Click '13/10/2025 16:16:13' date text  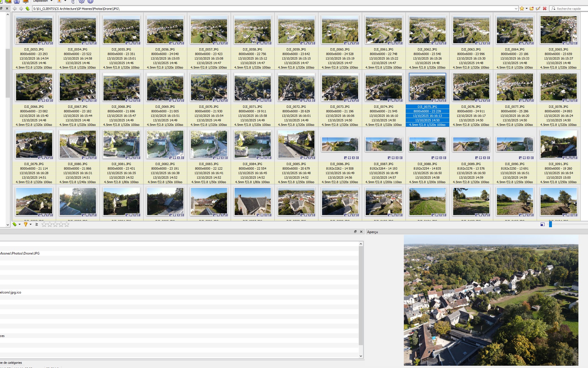pyautogui.click(x=428, y=116)
